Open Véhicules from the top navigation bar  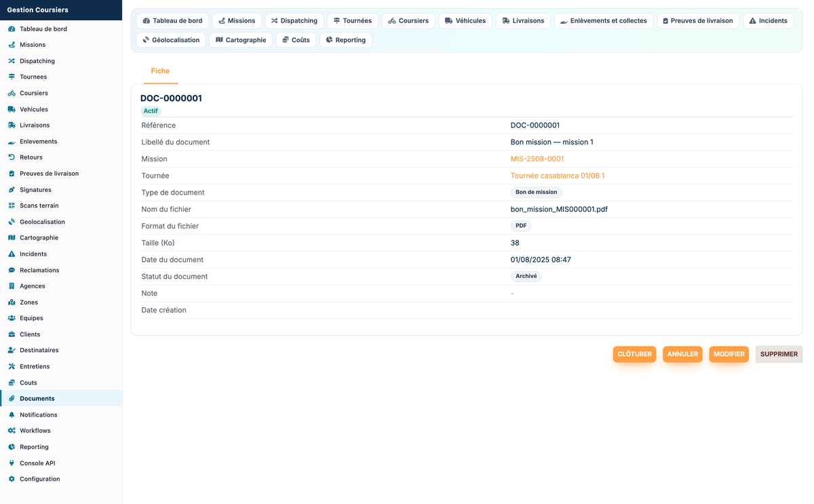point(465,21)
